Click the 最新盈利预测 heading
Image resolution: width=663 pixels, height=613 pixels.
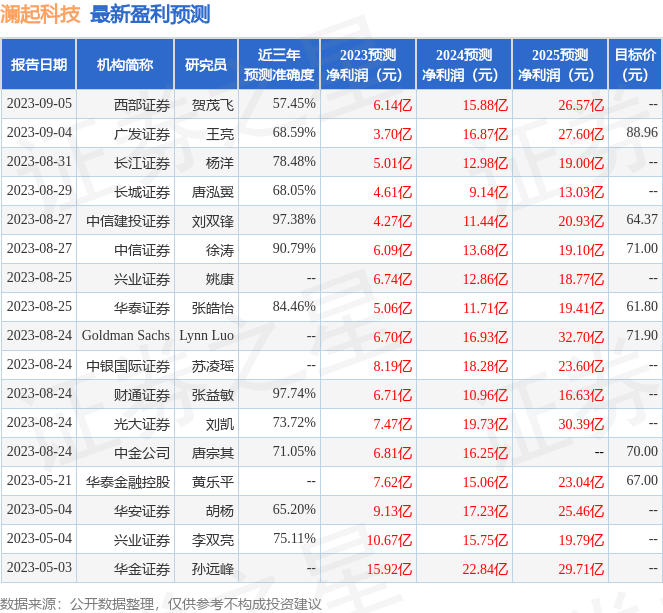pos(150,14)
